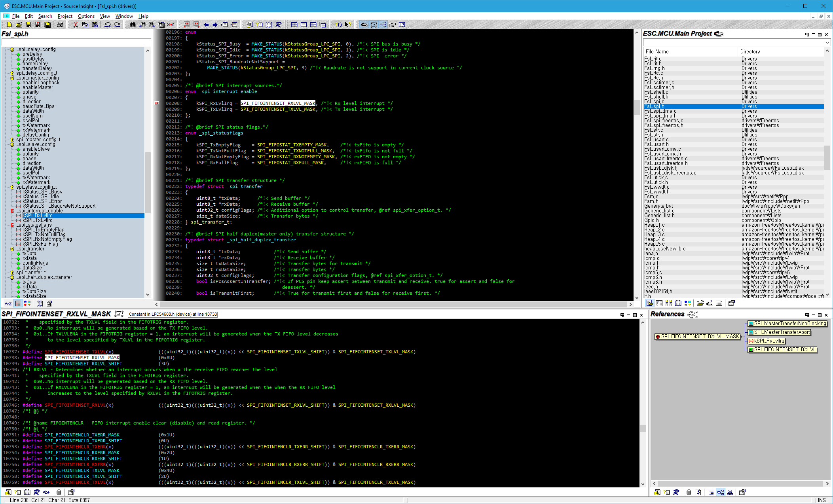The height and width of the screenshot is (504, 833).
Task: Toggle project file list view button
Action: (x=650, y=303)
